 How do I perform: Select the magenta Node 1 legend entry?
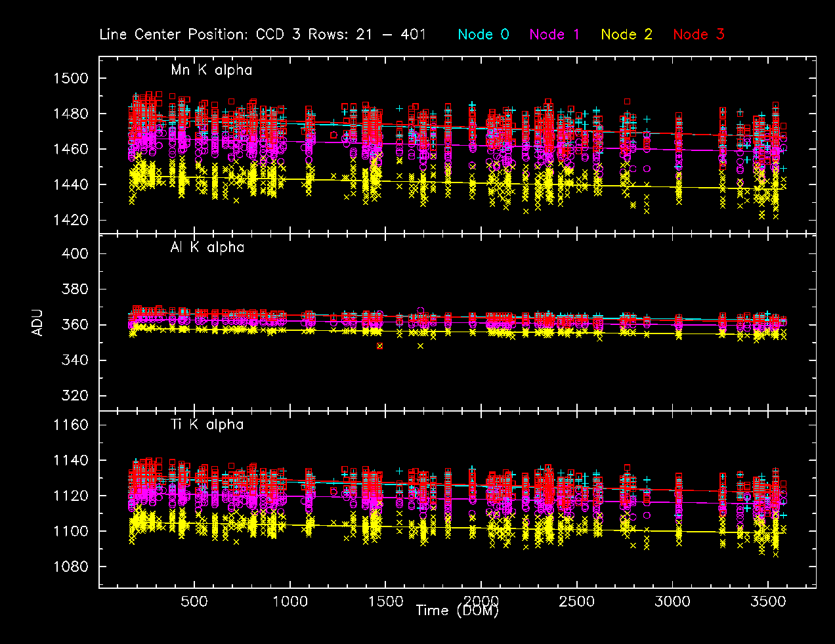pos(555,35)
